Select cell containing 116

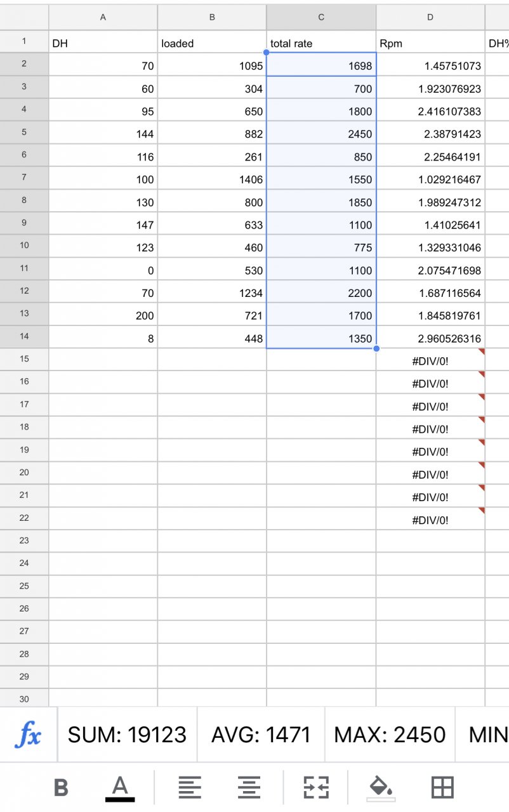click(x=103, y=155)
